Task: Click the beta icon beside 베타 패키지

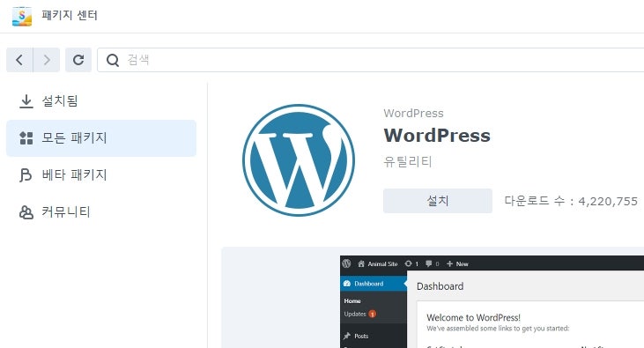Action: 26,175
